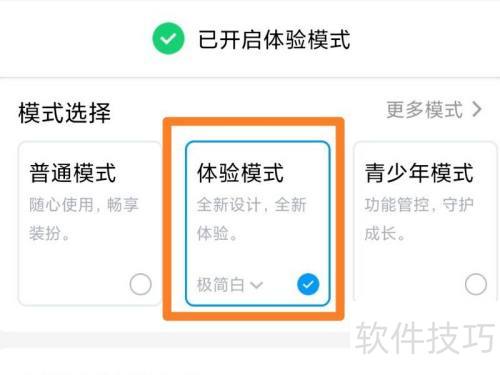Screen dimensions: 500x375
Task: Click the 已开启体验模式 status text
Action: (x=274, y=39)
